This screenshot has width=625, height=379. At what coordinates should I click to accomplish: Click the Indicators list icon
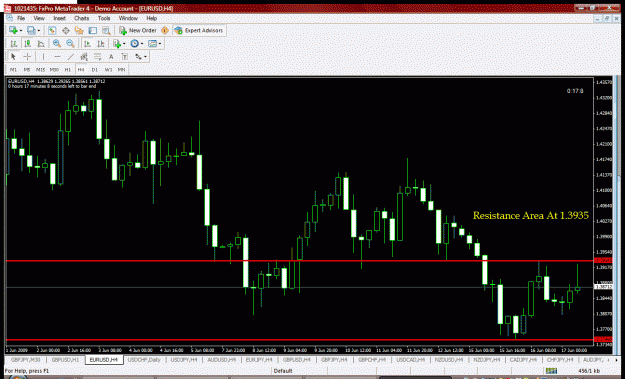(117, 43)
